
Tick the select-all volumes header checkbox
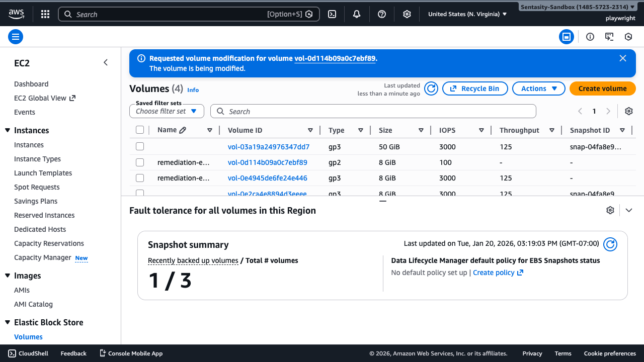(x=140, y=130)
